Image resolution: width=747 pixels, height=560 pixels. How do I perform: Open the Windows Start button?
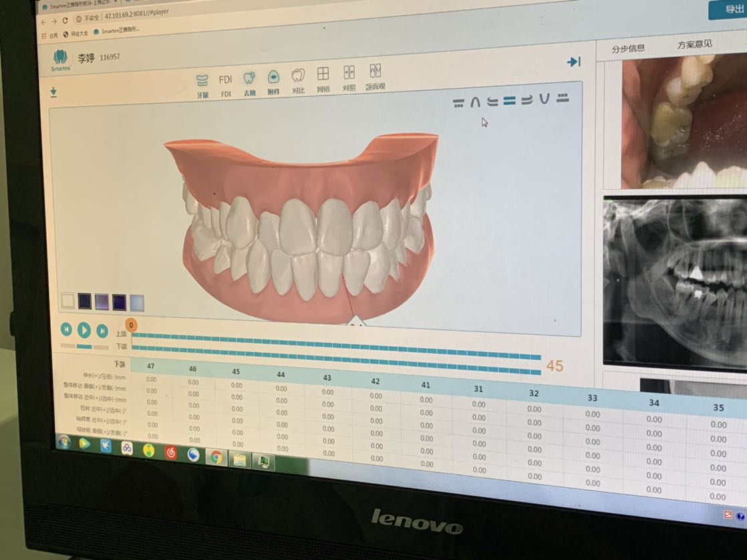tap(64, 442)
